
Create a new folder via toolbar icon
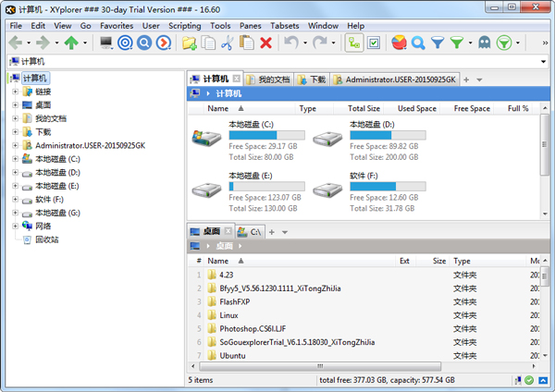190,43
